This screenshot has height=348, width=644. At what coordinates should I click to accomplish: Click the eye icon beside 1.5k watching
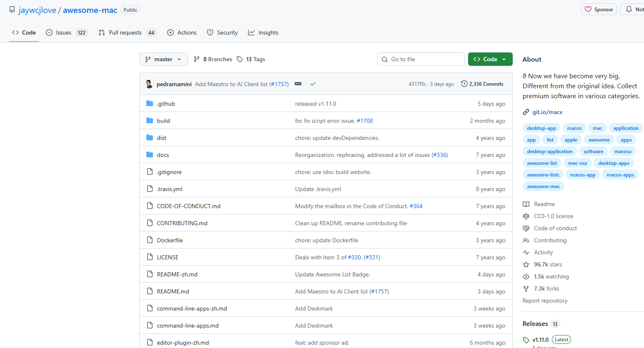pyautogui.click(x=526, y=276)
